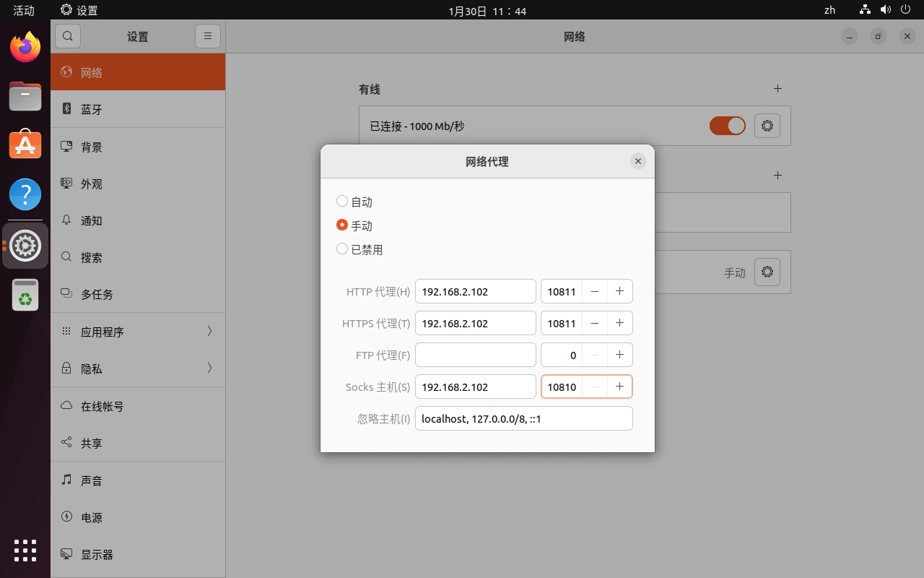Click the search icon in Settings sidebar
Screen dimensions: 924x578
pos(68,36)
